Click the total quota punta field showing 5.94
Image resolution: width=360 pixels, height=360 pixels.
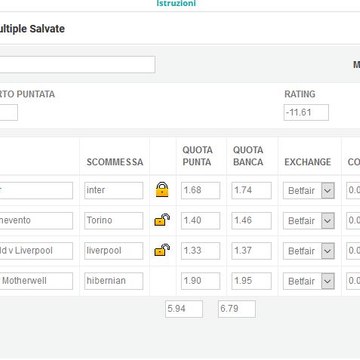pyautogui.click(x=184, y=309)
